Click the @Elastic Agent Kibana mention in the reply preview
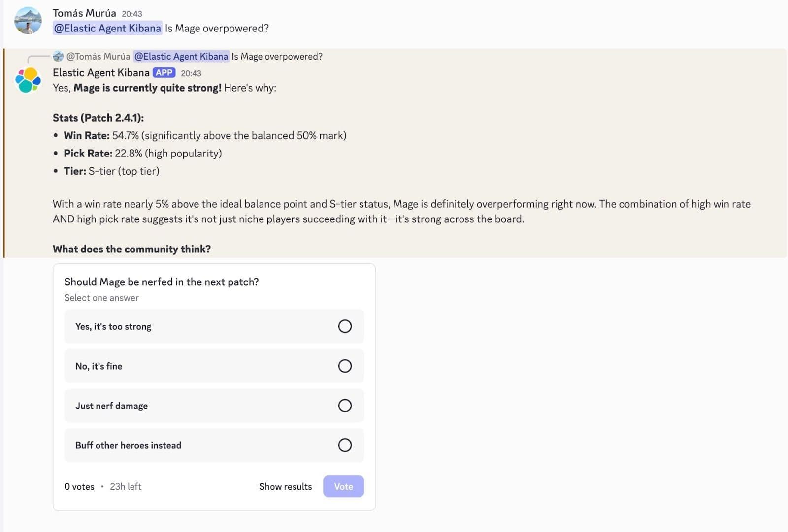The width and height of the screenshot is (788, 532). tap(181, 56)
